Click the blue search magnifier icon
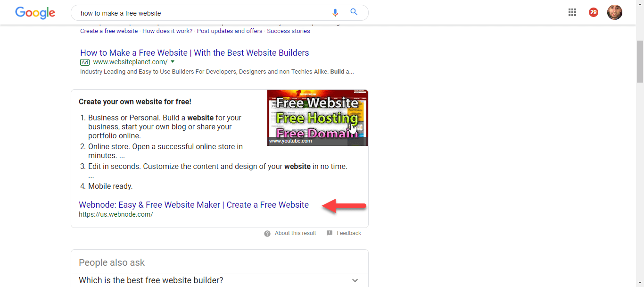 (x=354, y=12)
